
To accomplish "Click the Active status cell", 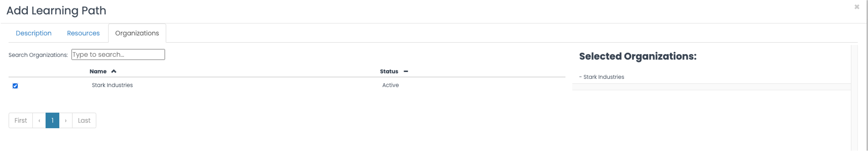I will coord(390,85).
